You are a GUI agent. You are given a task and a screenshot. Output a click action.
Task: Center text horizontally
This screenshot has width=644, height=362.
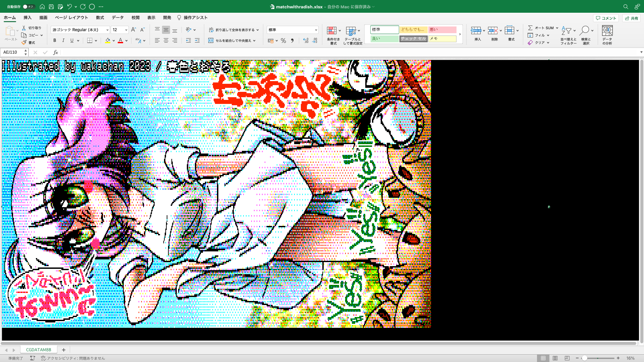166,41
